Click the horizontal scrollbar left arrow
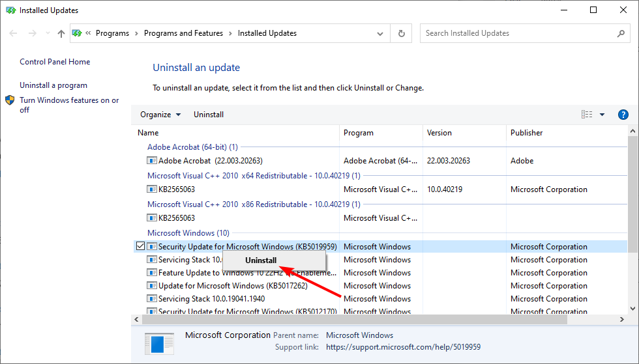 [x=136, y=320]
